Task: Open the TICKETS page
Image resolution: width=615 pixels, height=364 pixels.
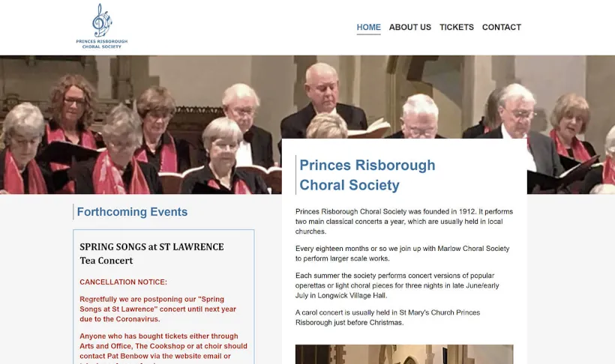Action: pyautogui.click(x=456, y=27)
